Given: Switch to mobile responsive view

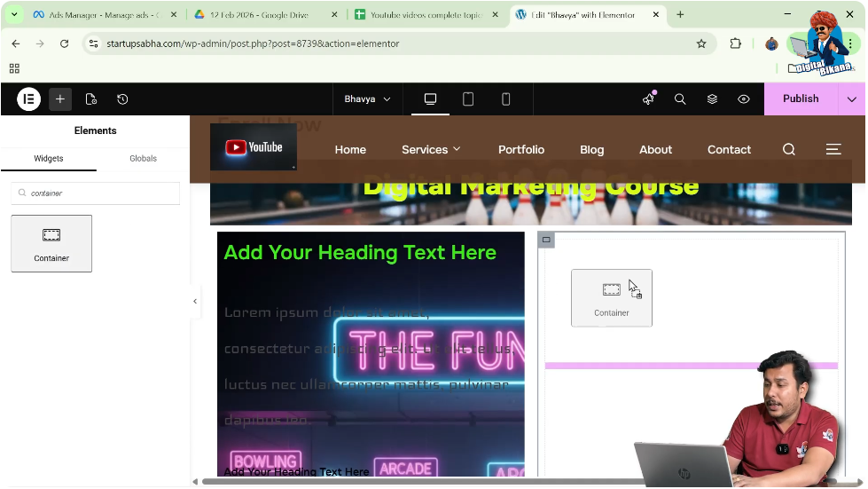Looking at the screenshot, I should (x=506, y=99).
